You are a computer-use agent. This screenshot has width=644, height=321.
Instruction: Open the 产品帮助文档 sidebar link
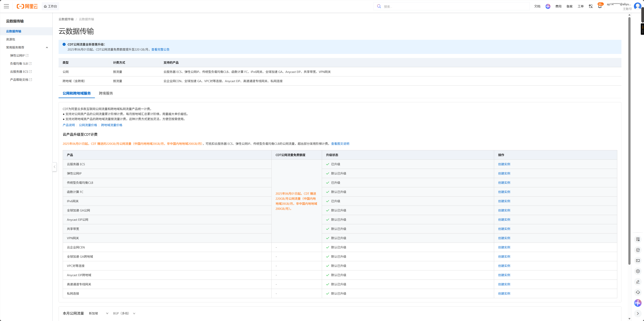(x=19, y=80)
